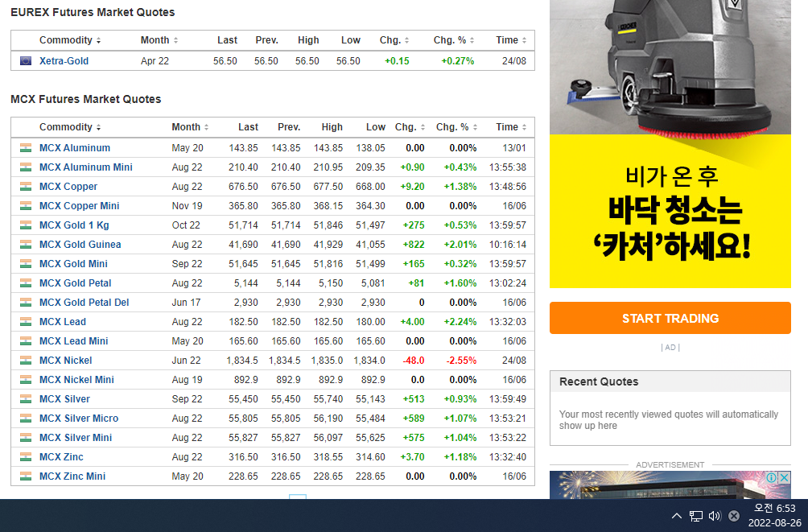
Task: Open the ad info icon on bottom banner
Action: [772, 477]
